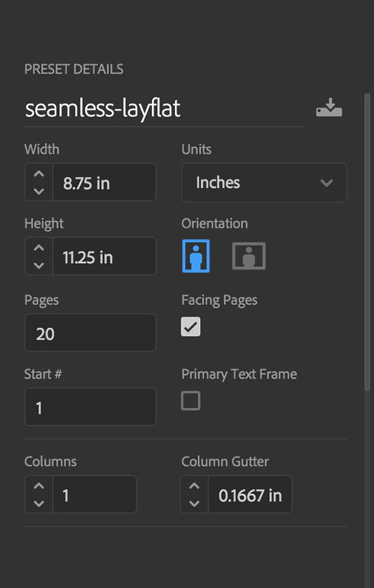The height and width of the screenshot is (588, 374).
Task: Decrease Column Gutter with down arrow
Action: click(x=194, y=503)
